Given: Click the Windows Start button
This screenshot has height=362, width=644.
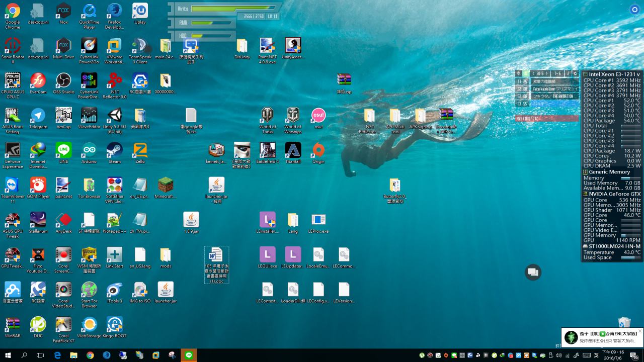Looking at the screenshot, I should click(x=8, y=355).
